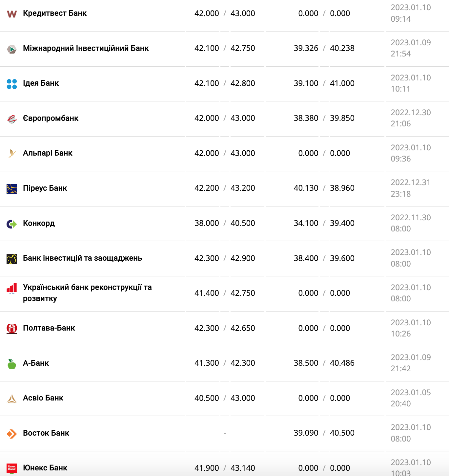Open Банк інвестицій та заощаджень link
The width and height of the screenshot is (449, 476).
pos(82,258)
